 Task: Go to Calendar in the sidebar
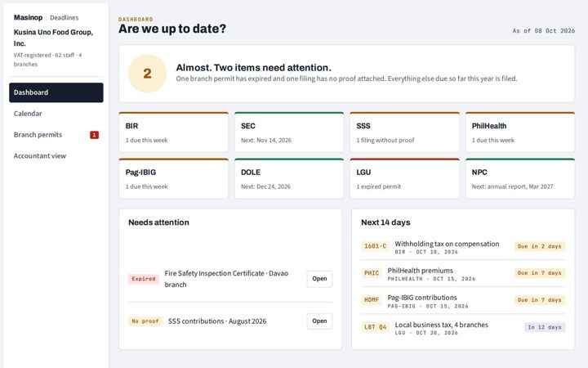56,114
